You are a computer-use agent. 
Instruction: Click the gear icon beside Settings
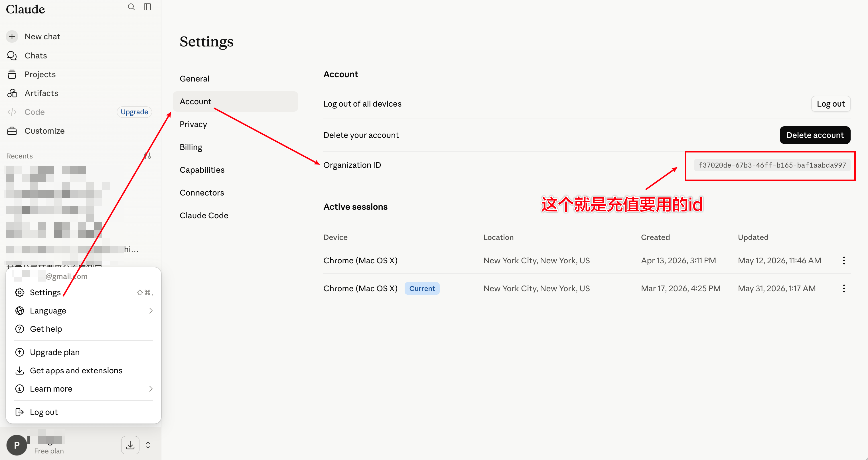[20, 292]
